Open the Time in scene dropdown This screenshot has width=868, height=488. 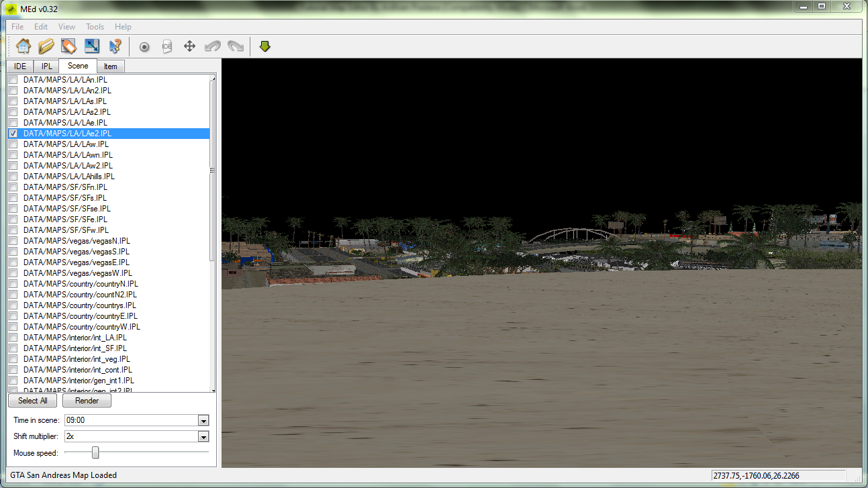pyautogui.click(x=203, y=421)
